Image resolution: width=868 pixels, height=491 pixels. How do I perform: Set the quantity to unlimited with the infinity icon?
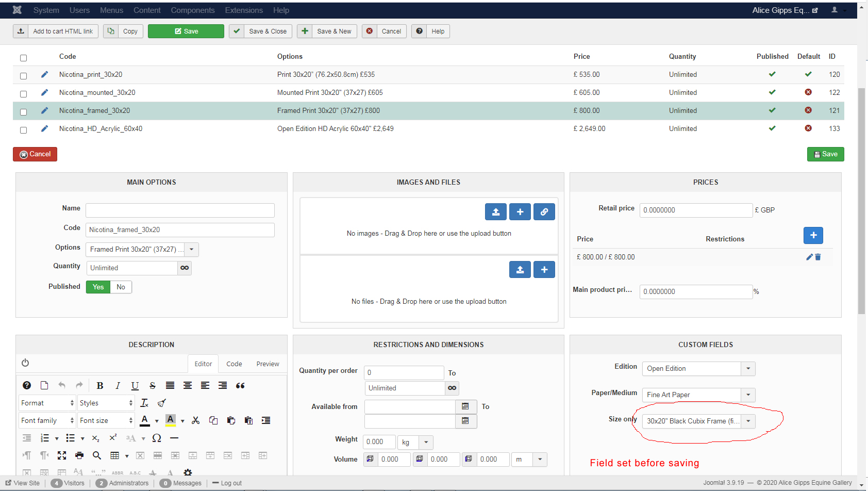(x=185, y=268)
